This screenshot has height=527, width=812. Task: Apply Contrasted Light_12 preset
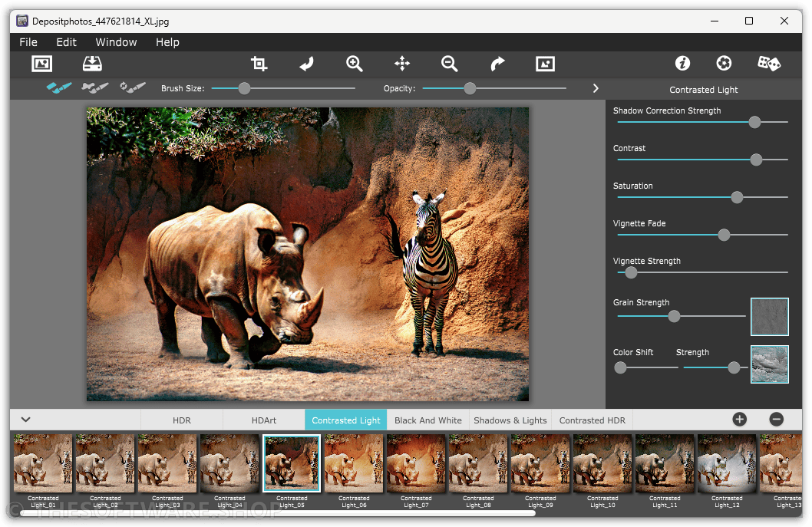[x=727, y=463]
